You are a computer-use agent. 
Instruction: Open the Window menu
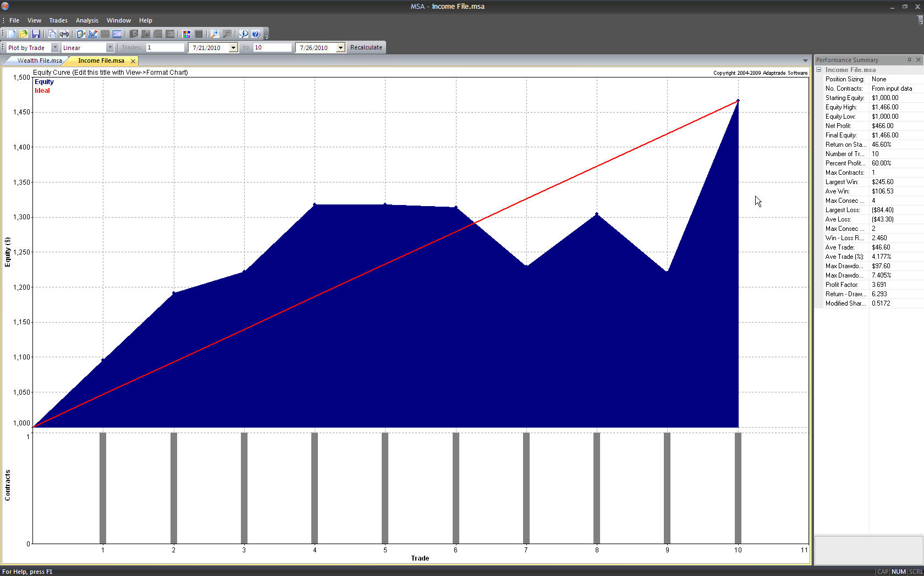click(119, 20)
